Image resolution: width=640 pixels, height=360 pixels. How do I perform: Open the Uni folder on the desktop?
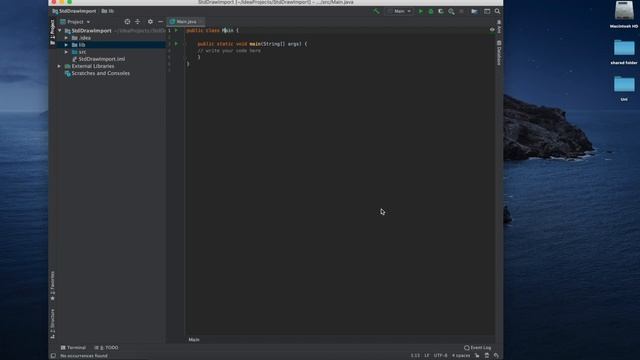click(x=624, y=88)
